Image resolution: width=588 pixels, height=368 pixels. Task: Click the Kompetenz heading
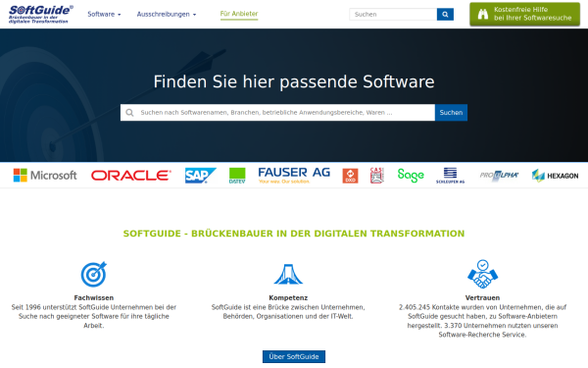[288, 297]
